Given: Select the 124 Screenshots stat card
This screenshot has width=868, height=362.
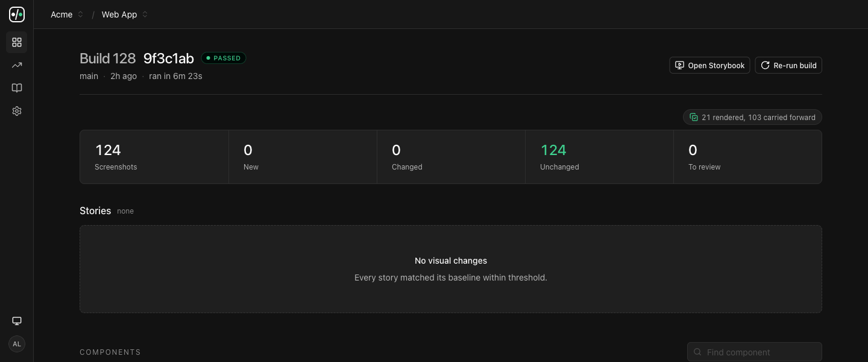Looking at the screenshot, I should (x=154, y=157).
